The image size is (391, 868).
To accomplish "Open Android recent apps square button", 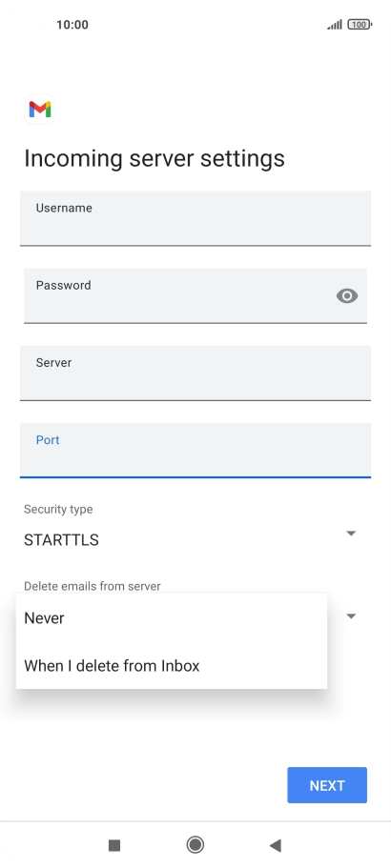I will 114,845.
